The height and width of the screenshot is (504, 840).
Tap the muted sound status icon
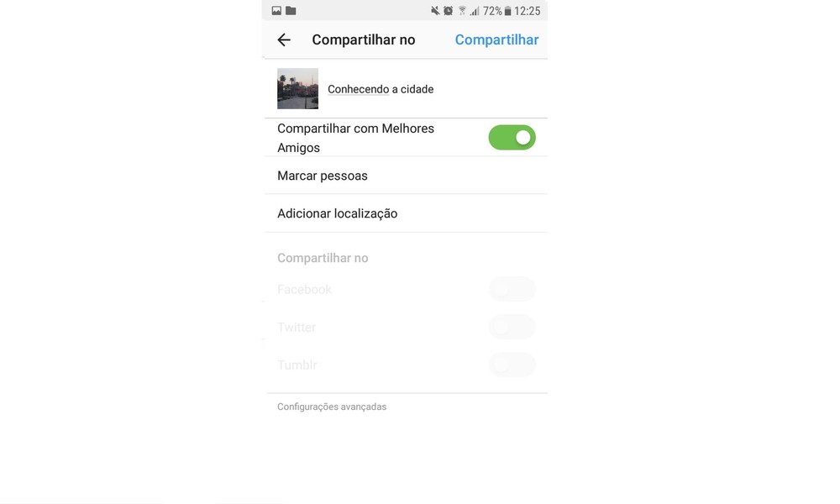435,11
